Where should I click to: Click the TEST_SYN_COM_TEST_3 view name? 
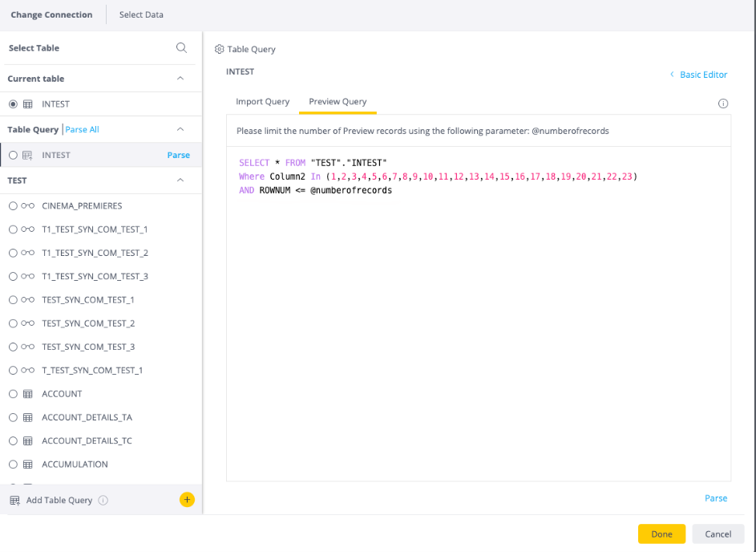tap(88, 347)
